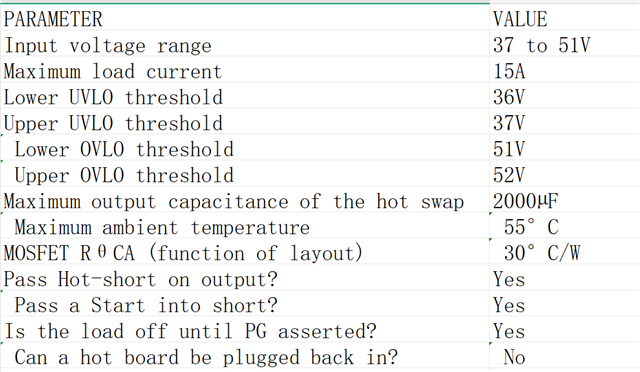Select the PARAMETER header cell
This screenshot has width=640, height=372.
(x=245, y=18)
